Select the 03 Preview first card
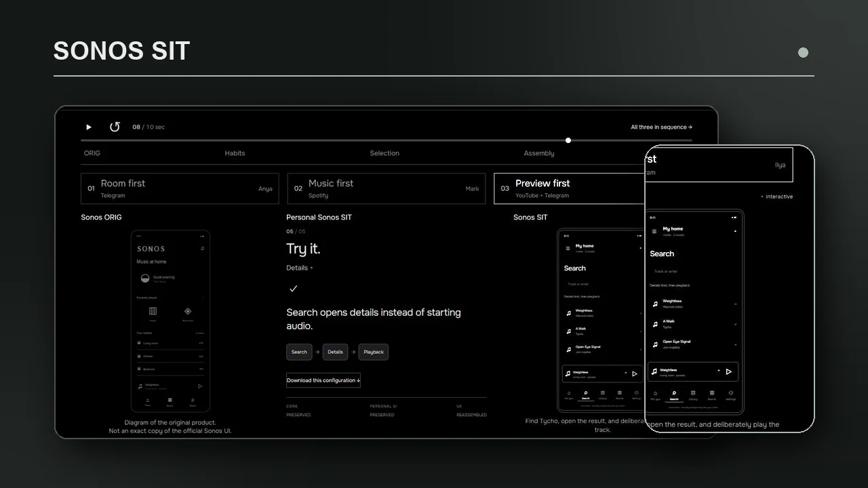 569,188
